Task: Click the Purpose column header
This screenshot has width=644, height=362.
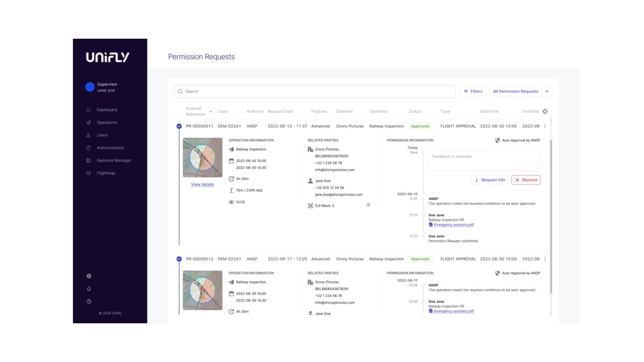Action: [x=319, y=112]
